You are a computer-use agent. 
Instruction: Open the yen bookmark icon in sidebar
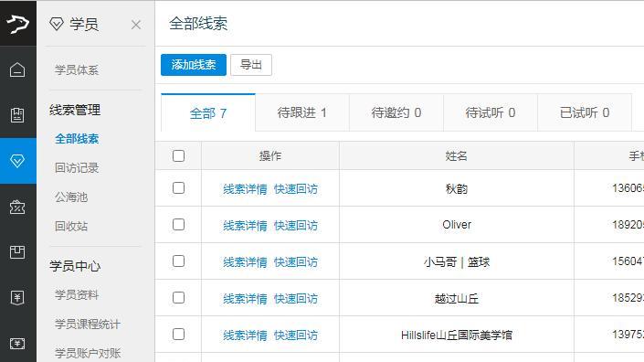click(x=17, y=297)
